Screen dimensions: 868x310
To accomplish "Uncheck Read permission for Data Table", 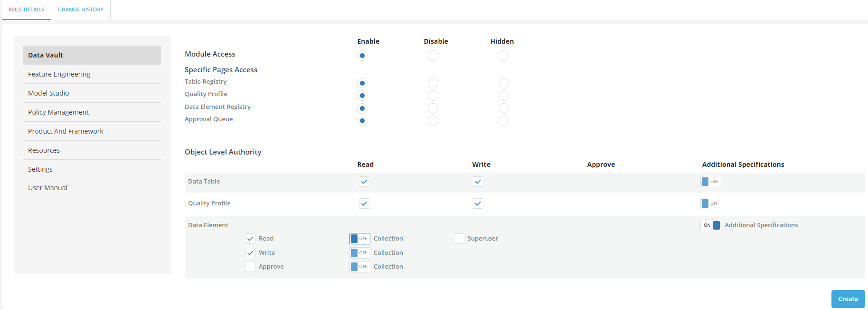I will (x=364, y=182).
